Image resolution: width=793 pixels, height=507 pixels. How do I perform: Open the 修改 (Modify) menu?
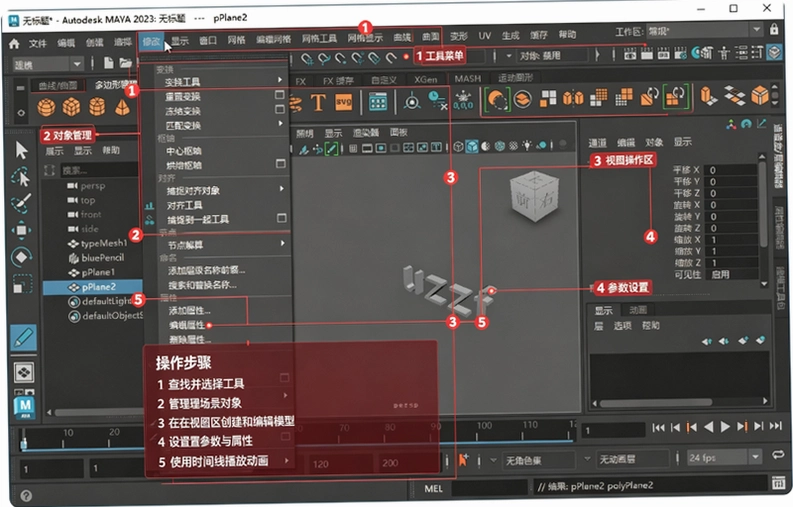click(151, 41)
